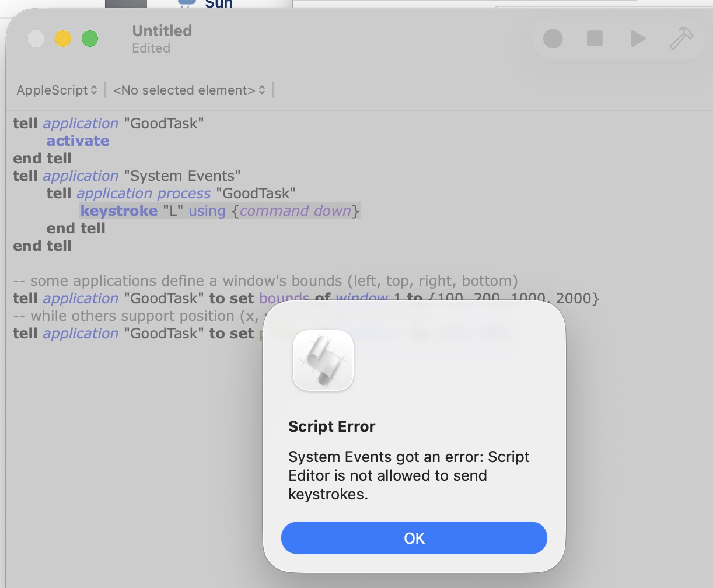Click the Script Editor icon in the dialog

tap(323, 360)
